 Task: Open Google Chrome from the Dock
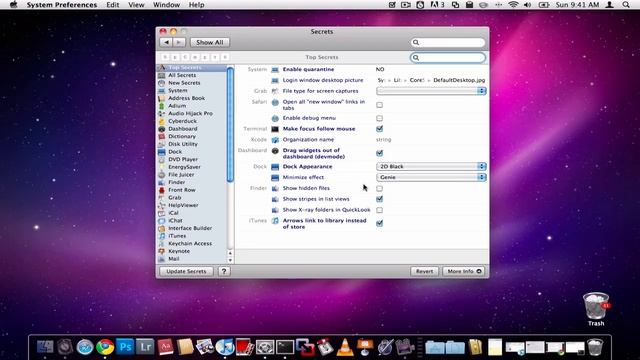105,347
